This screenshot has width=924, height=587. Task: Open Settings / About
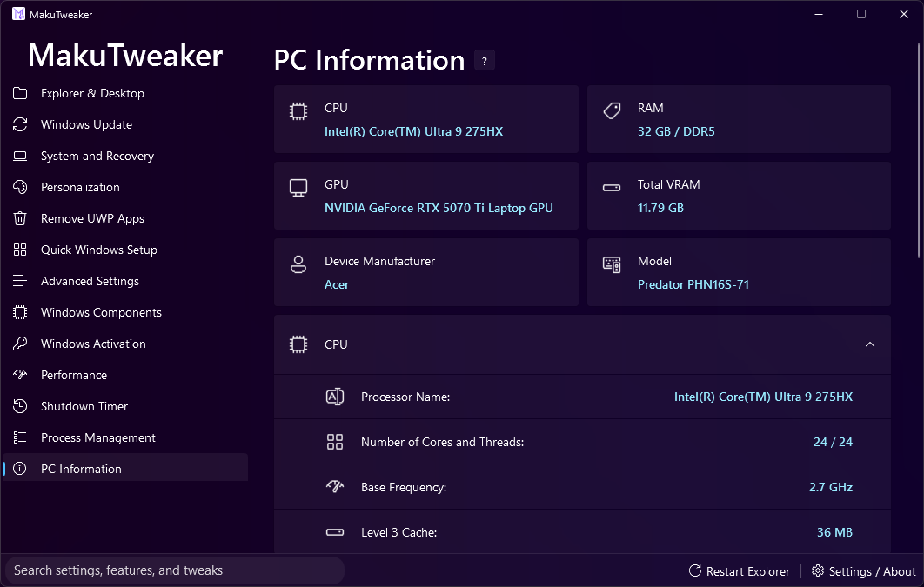coord(863,571)
